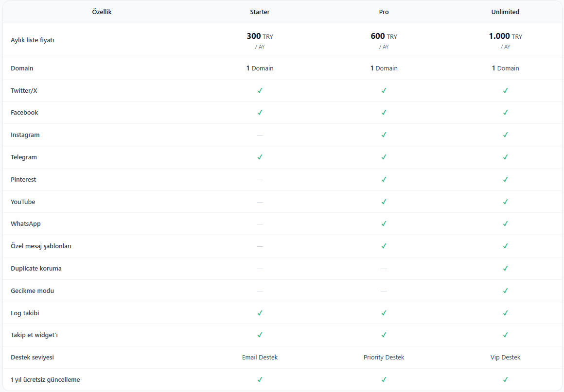
Task: Click the Facebook checkmark in Pro column
Action: click(x=384, y=113)
